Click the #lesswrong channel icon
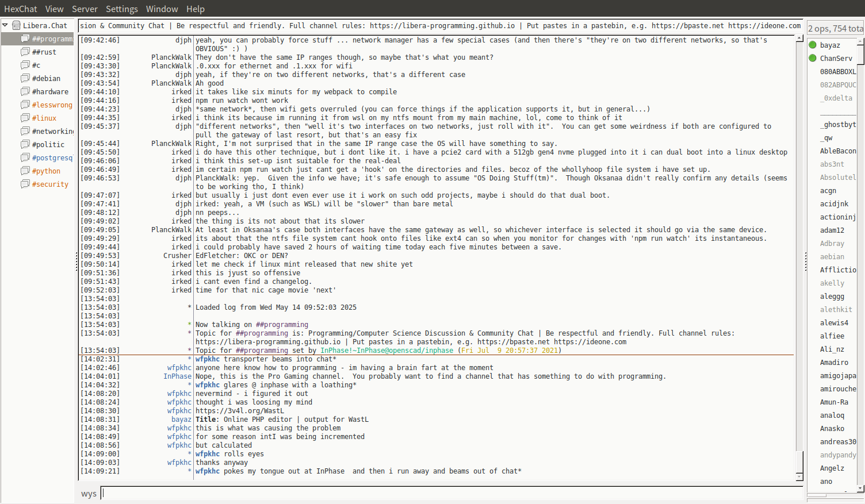The height and width of the screenshot is (504, 865). point(25,105)
